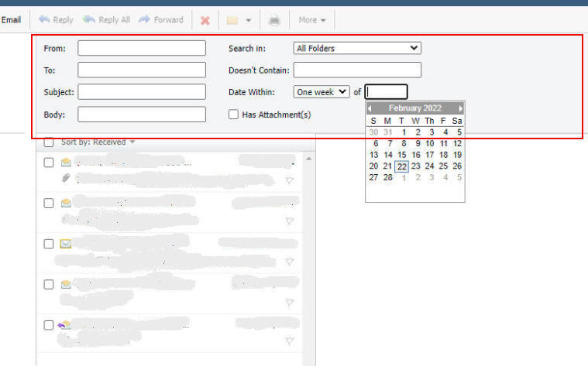This screenshot has height=366, width=588.
Task: Click the Subject search input field
Action: 142,92
